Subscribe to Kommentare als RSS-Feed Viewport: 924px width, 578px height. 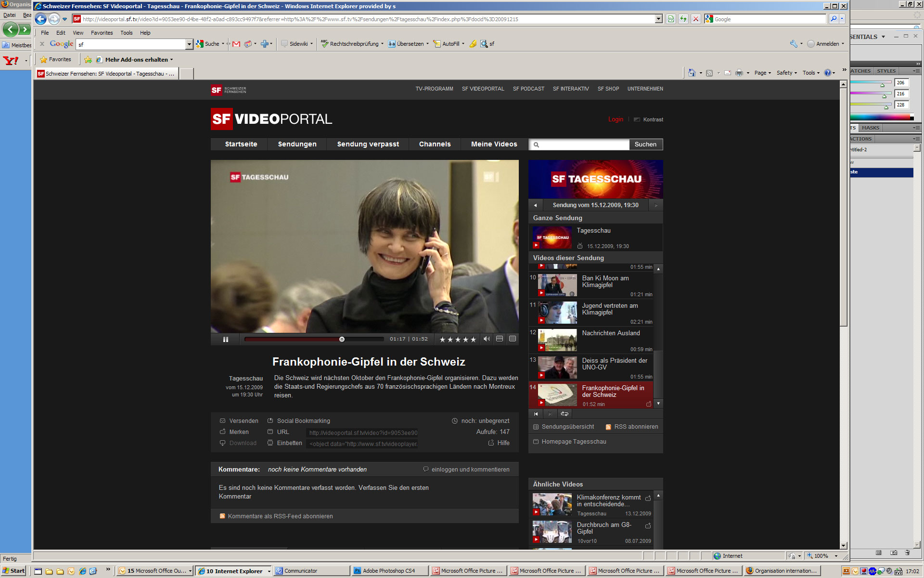tap(276, 516)
